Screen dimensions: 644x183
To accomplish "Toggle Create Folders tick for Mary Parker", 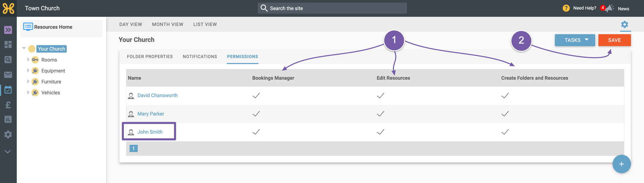I will (x=505, y=114).
